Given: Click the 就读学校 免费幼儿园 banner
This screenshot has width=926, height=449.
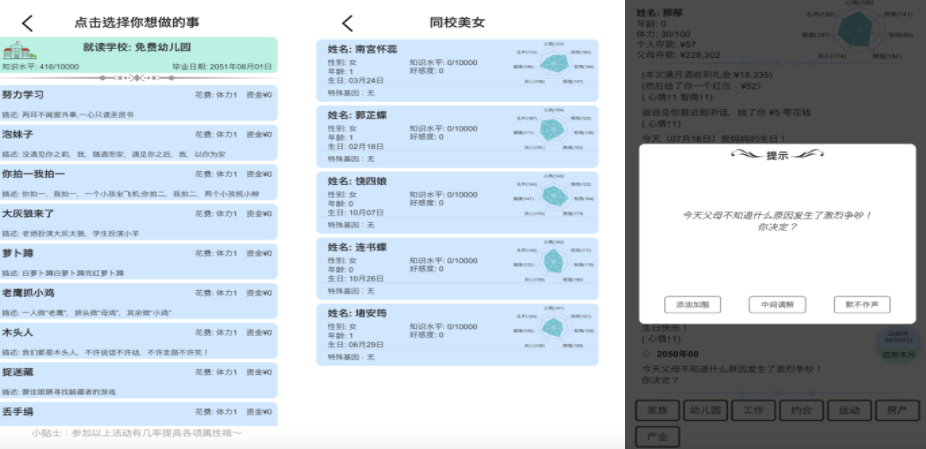Looking at the screenshot, I should [x=138, y=55].
